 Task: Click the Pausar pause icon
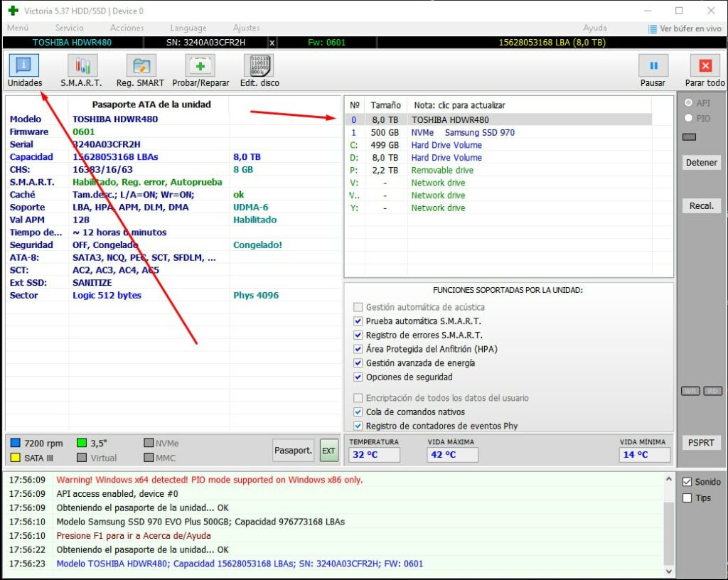653,66
